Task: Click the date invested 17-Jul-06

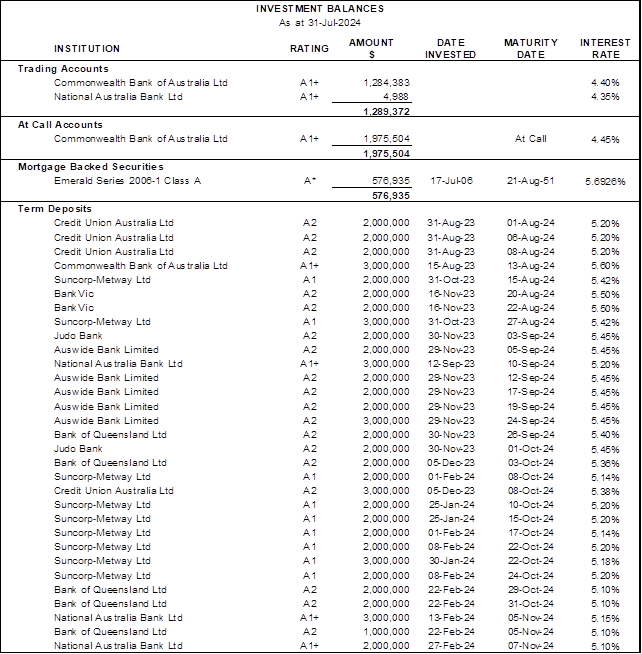Action: [451, 181]
